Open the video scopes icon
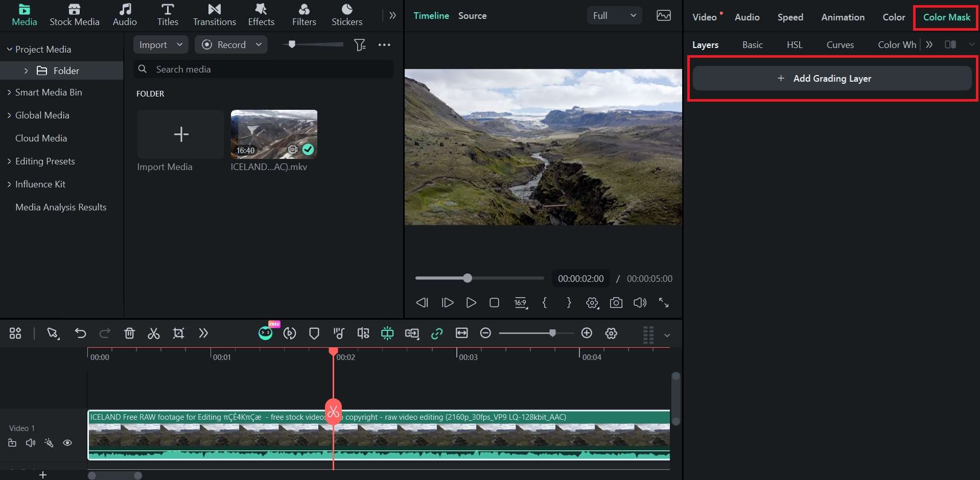The width and height of the screenshot is (980, 480). (664, 16)
